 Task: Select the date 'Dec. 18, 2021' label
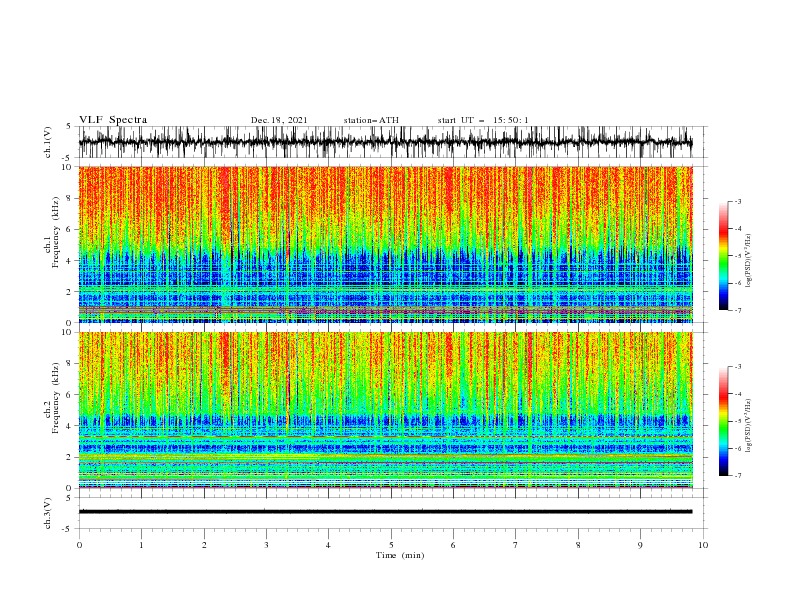tap(279, 120)
